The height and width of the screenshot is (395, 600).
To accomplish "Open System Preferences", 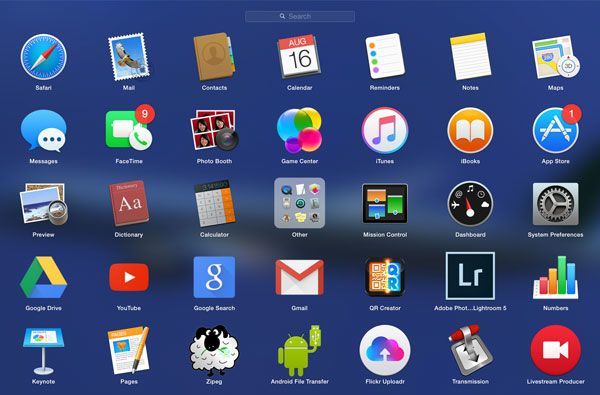I will click(x=556, y=204).
